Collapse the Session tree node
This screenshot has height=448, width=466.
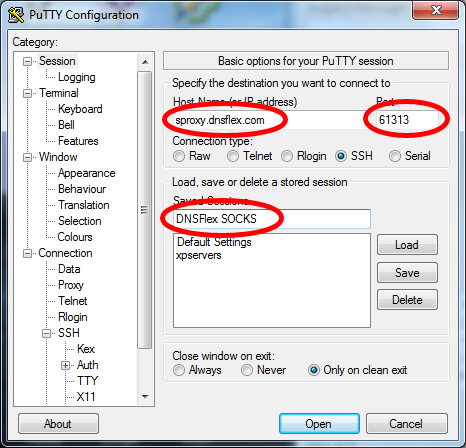pyautogui.click(x=27, y=62)
